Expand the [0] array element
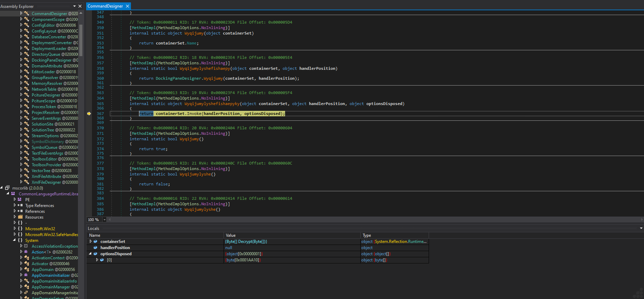The height and width of the screenshot is (299, 644). (97, 260)
